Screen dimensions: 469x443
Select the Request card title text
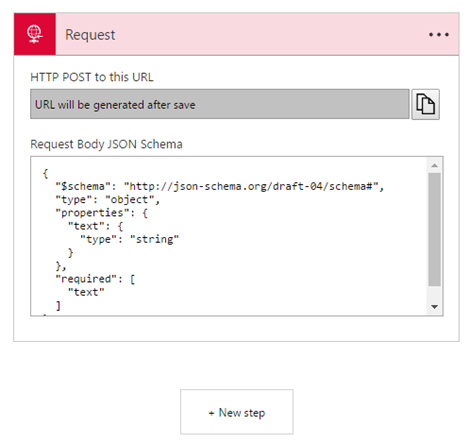point(90,35)
